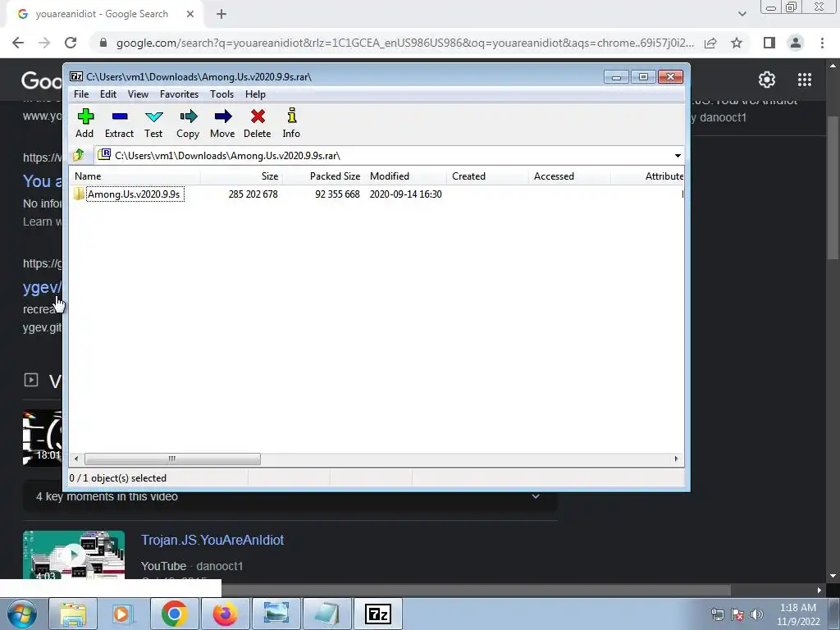Expand the '4 key moments in this video' chevron
The image size is (840, 630).
(x=535, y=496)
